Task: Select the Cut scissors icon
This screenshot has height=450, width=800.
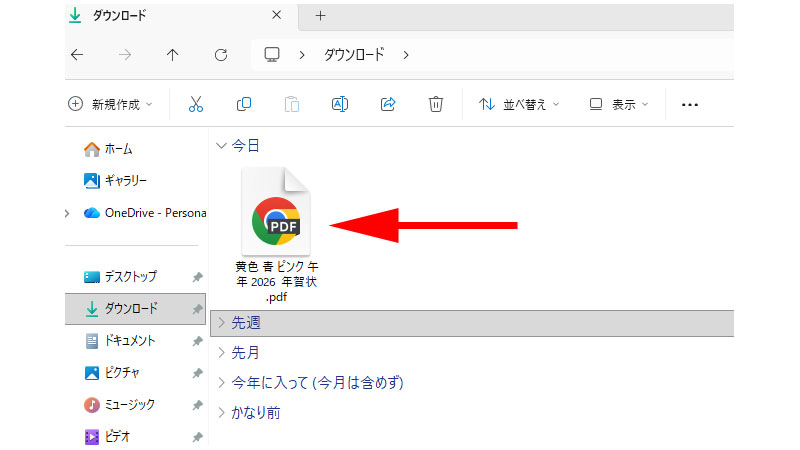Action: pos(196,104)
